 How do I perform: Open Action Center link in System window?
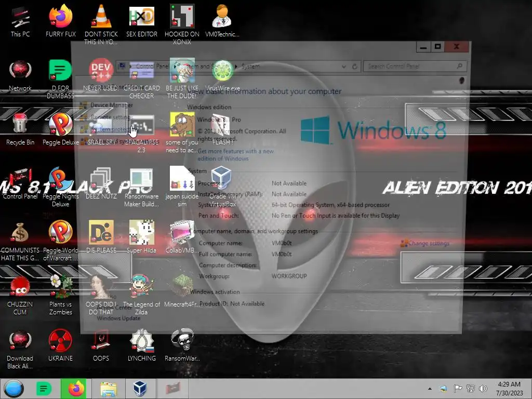click(x=114, y=308)
